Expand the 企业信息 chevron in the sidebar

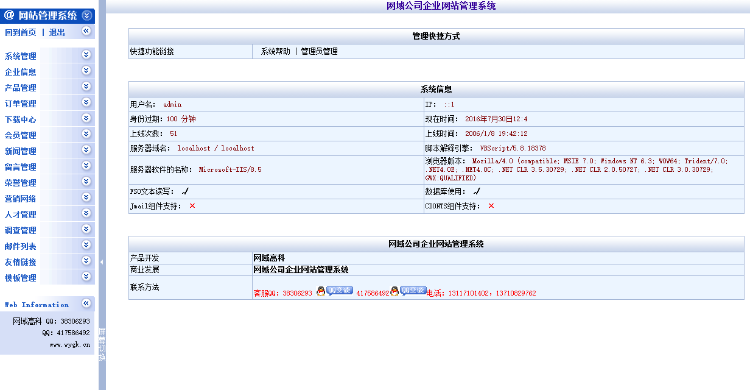[x=86, y=71]
